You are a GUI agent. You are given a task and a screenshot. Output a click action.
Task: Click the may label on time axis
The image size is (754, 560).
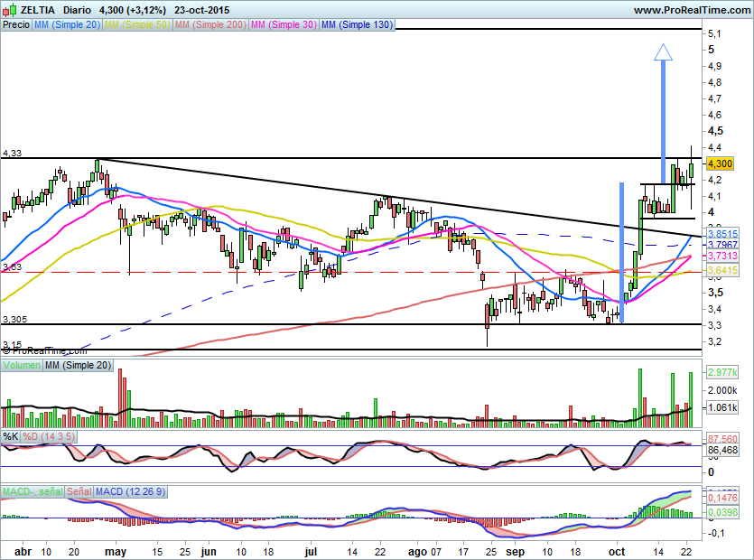pyautogui.click(x=116, y=552)
